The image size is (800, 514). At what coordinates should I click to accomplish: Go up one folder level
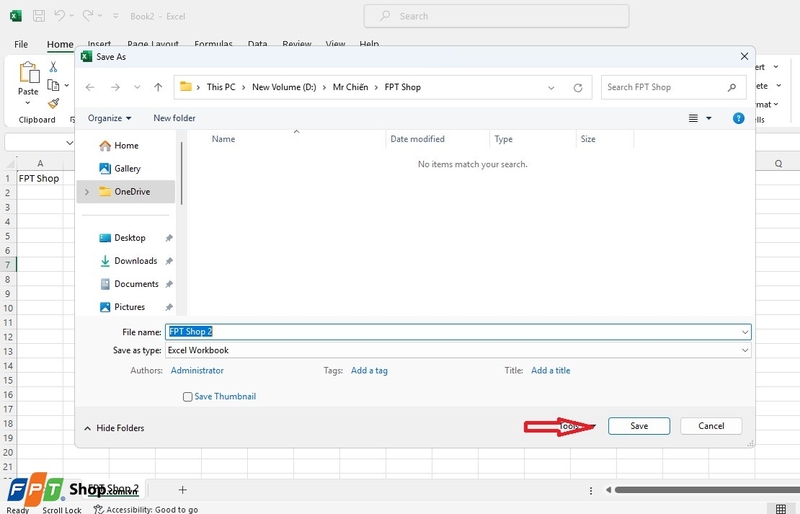[158, 87]
